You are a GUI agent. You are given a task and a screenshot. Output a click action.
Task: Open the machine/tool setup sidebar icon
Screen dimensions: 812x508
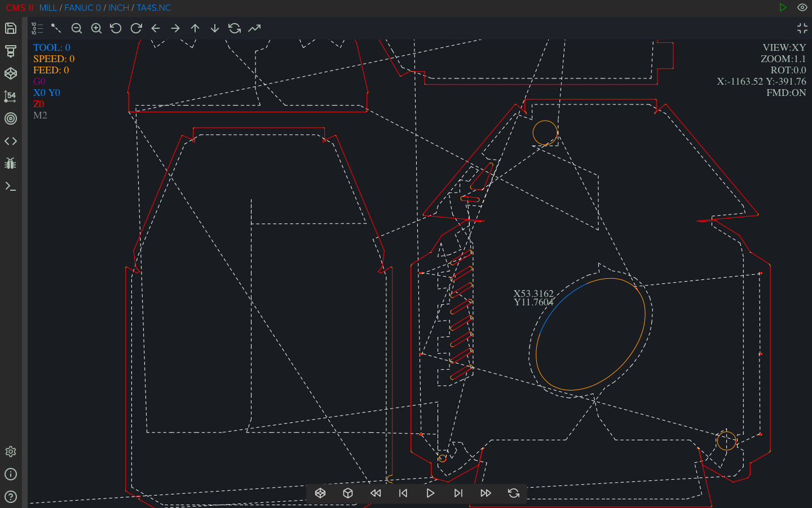point(11,51)
